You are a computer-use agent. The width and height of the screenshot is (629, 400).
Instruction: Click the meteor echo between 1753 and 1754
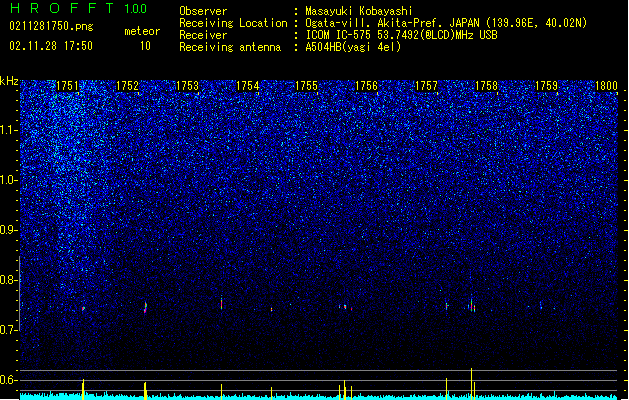221,304
